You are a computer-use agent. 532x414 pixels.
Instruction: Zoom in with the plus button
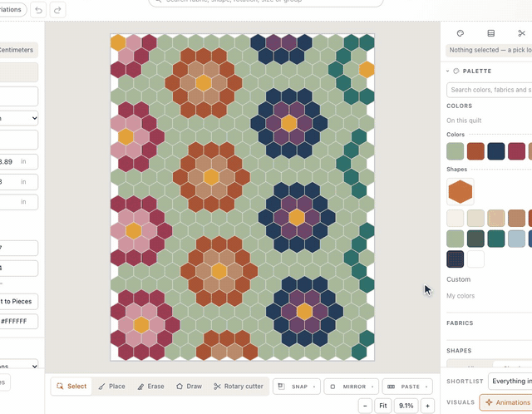(x=427, y=406)
